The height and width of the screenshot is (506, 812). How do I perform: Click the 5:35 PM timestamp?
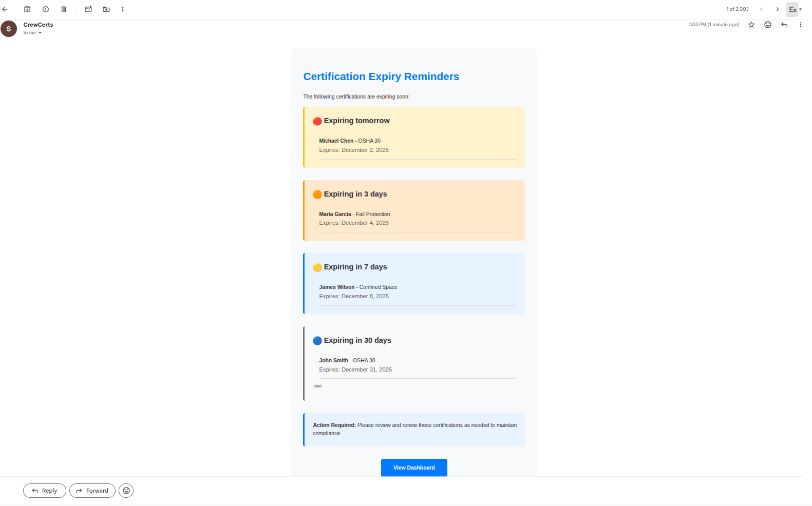pos(714,25)
